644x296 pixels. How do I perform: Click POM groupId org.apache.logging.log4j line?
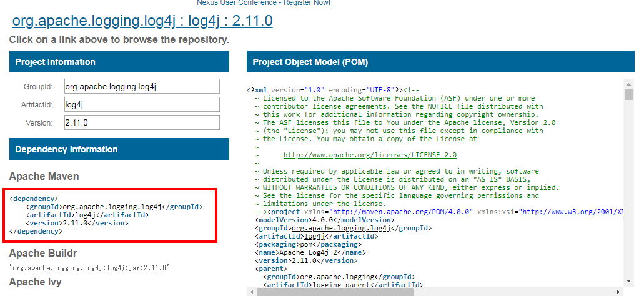(x=344, y=229)
